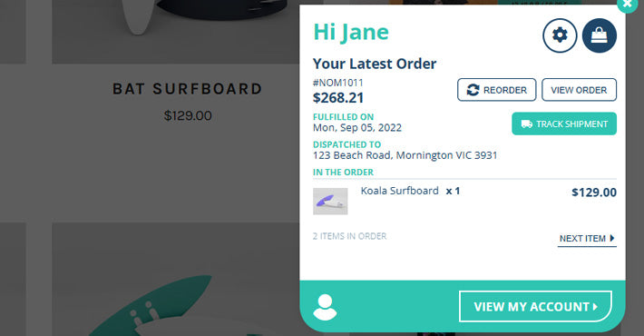
Task: Close the account popup widget
Action: pyautogui.click(x=627, y=5)
